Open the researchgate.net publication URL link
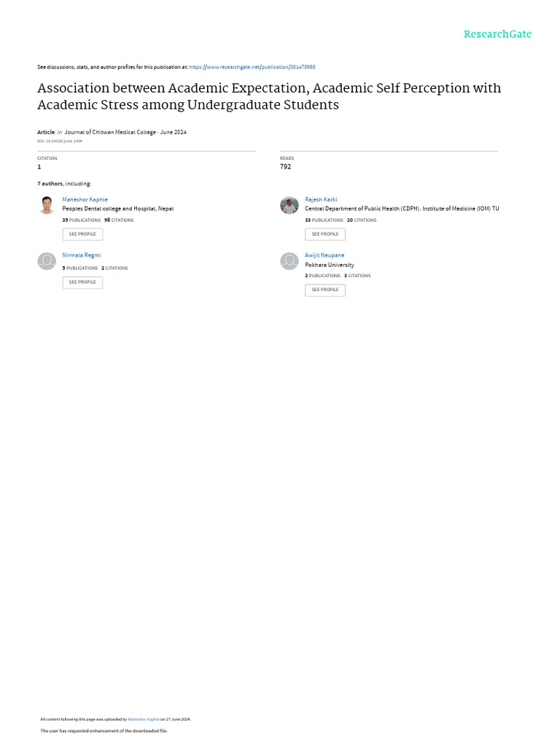The width and height of the screenshot is (560, 747). point(252,67)
